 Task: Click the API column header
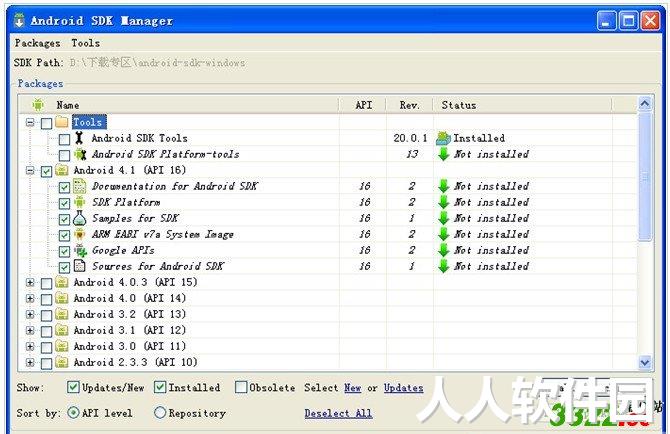coord(363,105)
